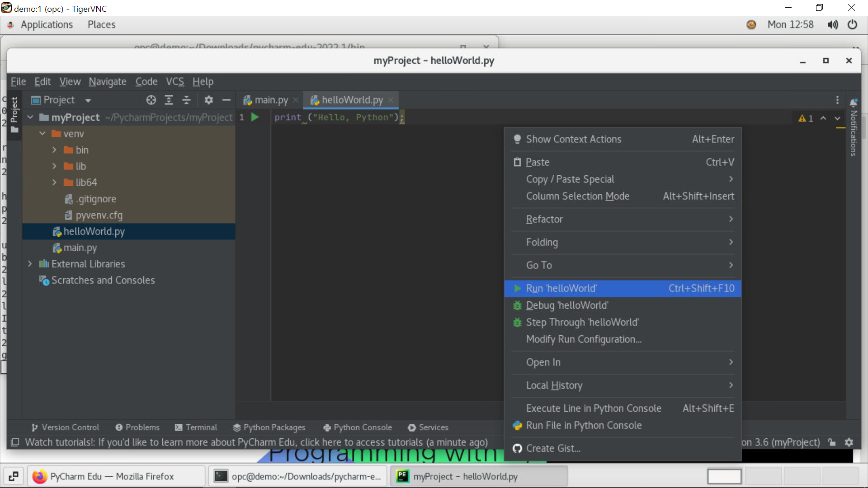
Task: Click the system volume icon
Action: coord(832,25)
